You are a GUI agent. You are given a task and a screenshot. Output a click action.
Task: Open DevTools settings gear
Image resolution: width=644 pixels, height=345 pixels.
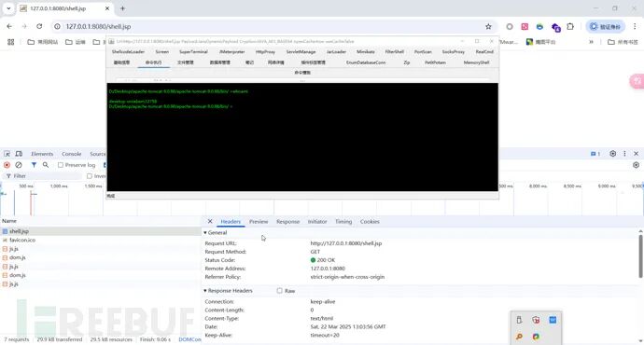613,154
